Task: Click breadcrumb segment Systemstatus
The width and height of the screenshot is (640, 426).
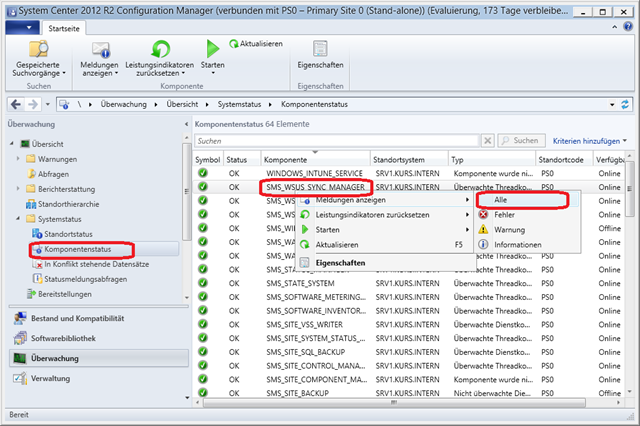Action: [239, 104]
